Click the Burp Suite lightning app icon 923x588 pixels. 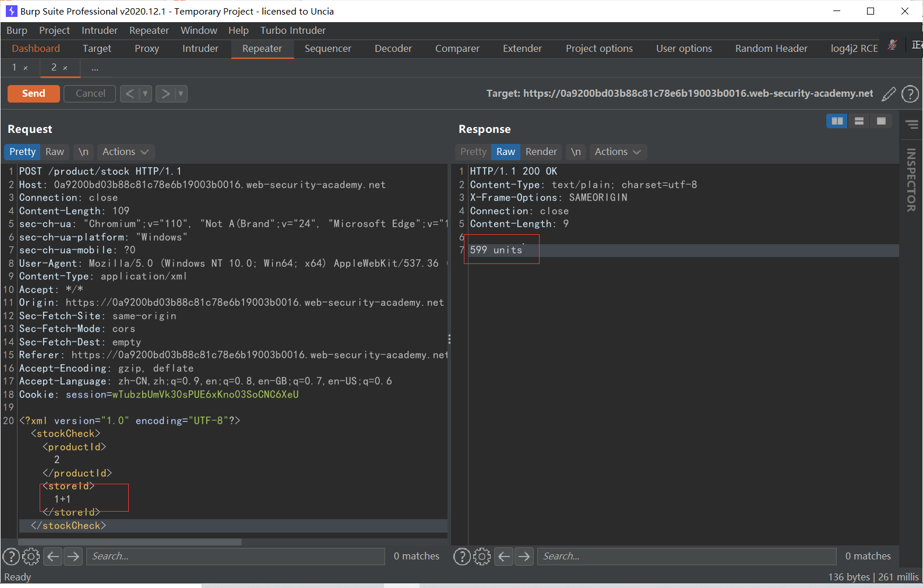point(11,11)
